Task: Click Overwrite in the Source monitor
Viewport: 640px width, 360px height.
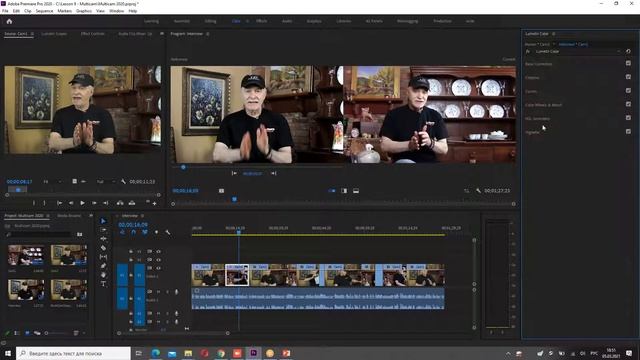Action: (132, 203)
